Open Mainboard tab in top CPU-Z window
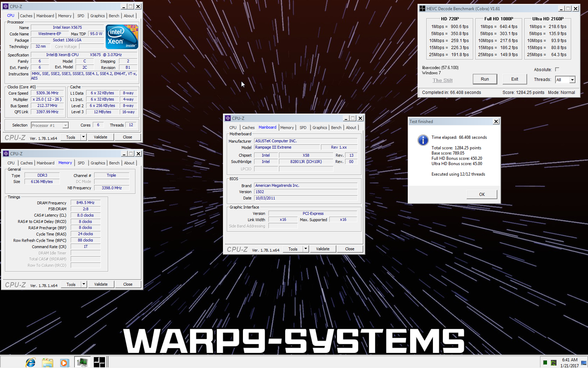 point(45,16)
